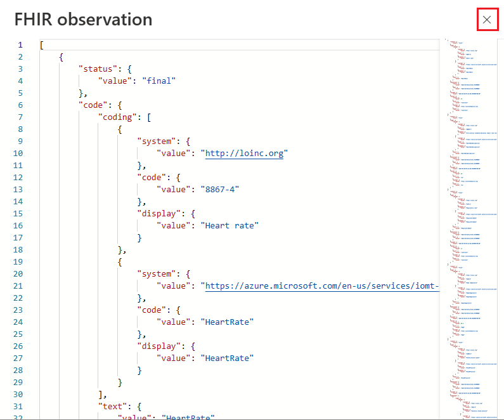This screenshot has height=420, width=504.
Task: Place the cursor on the "status" key
Action: [x=98, y=69]
